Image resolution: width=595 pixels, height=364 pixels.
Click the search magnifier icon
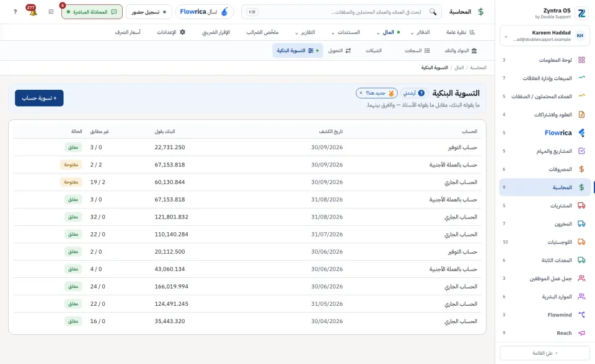click(x=433, y=12)
